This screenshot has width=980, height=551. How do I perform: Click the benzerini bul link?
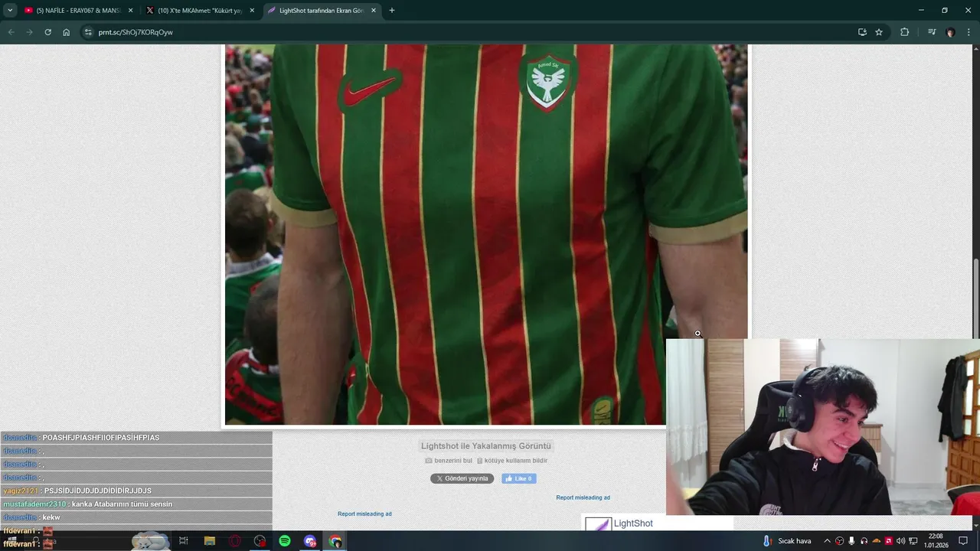coord(449,461)
